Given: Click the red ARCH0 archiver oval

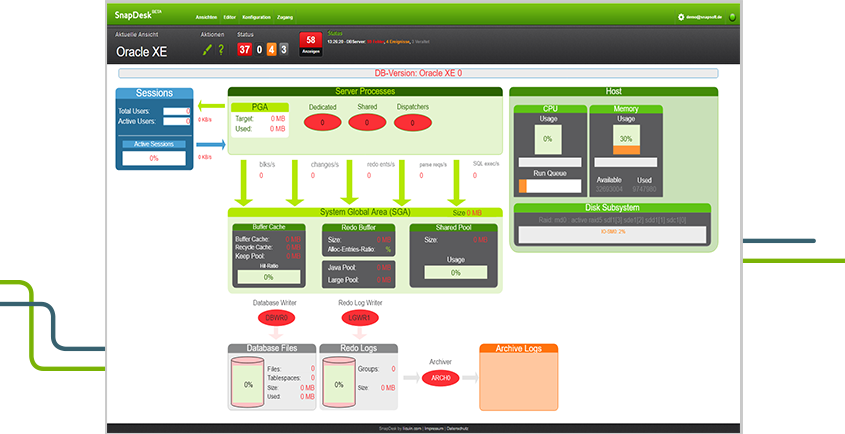Looking at the screenshot, I should (440, 378).
